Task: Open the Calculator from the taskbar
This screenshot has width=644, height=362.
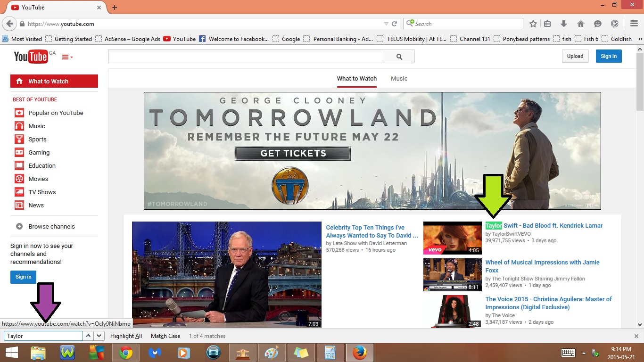Action: point(330,353)
